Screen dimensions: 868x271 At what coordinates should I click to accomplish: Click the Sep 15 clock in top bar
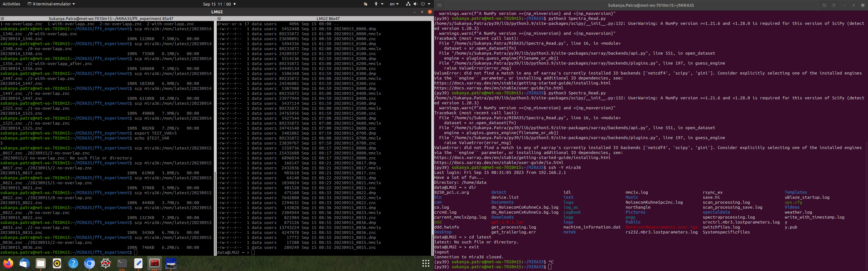tap(217, 4)
